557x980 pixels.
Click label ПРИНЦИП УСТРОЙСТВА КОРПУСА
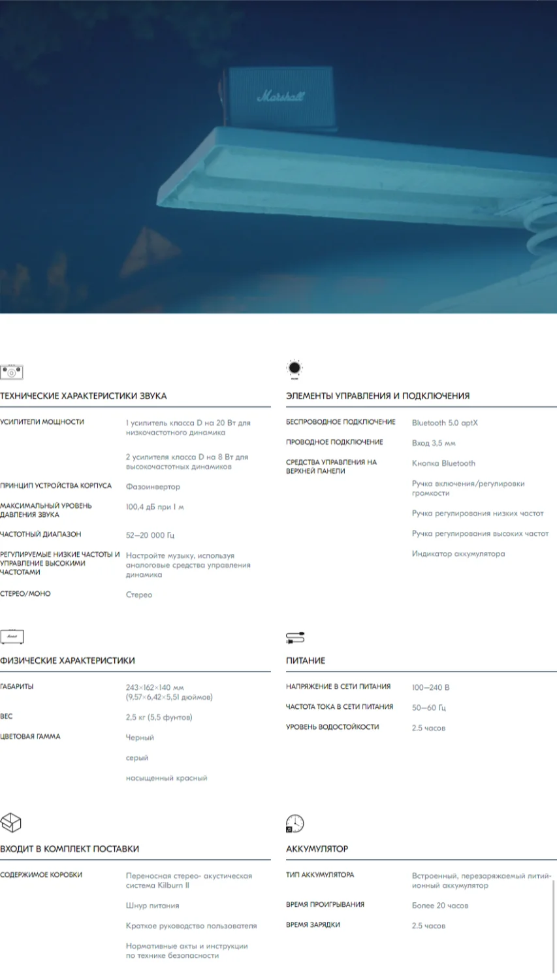tap(56, 486)
